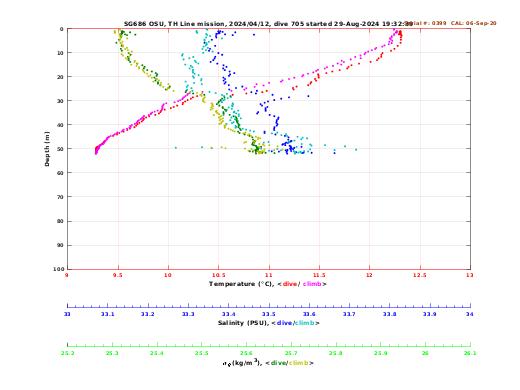Image resolution: width=520 pixels, height=390 pixels.
Task: Click temperature axis tick label '13'
Action: click(470, 275)
